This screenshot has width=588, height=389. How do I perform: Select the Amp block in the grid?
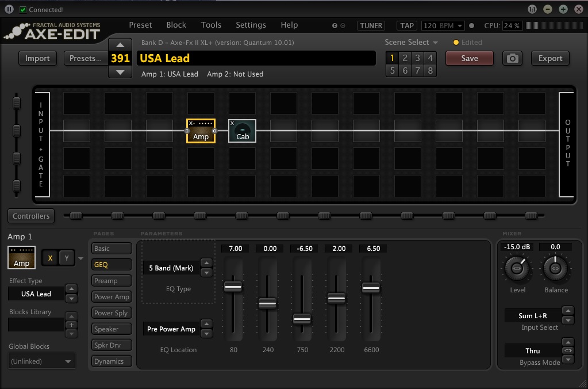coord(201,131)
